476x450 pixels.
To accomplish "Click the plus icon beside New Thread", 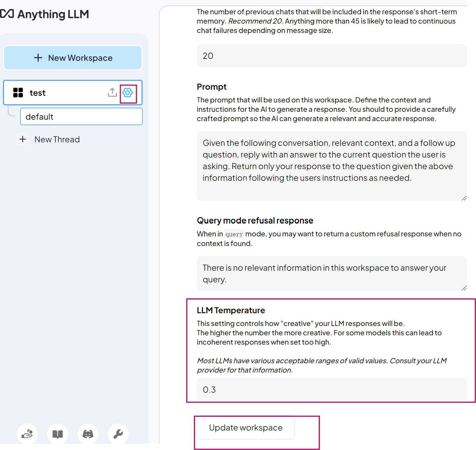I will (x=23, y=139).
